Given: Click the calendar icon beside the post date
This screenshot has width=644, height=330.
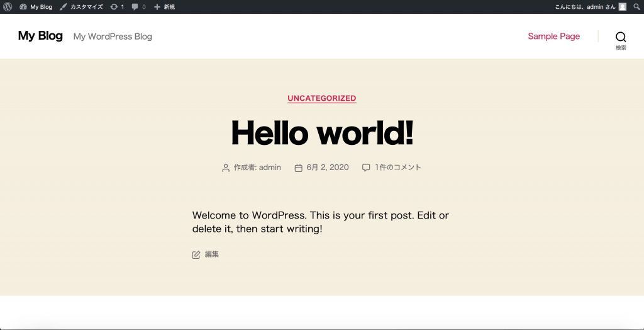Looking at the screenshot, I should pos(299,168).
